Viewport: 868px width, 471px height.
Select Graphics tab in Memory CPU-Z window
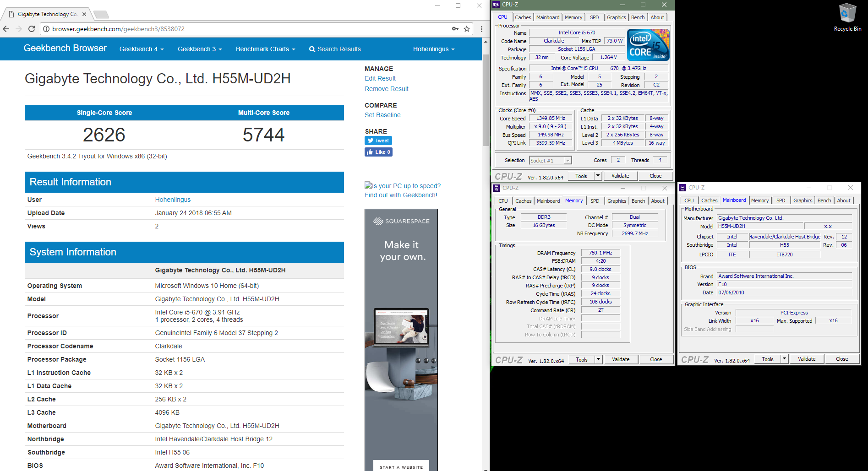point(617,201)
